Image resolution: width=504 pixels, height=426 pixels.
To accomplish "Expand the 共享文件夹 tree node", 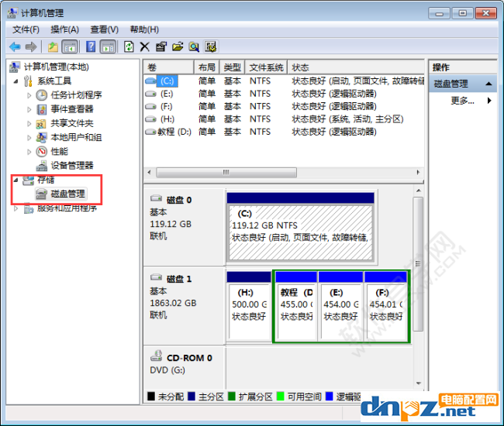I will [29, 124].
